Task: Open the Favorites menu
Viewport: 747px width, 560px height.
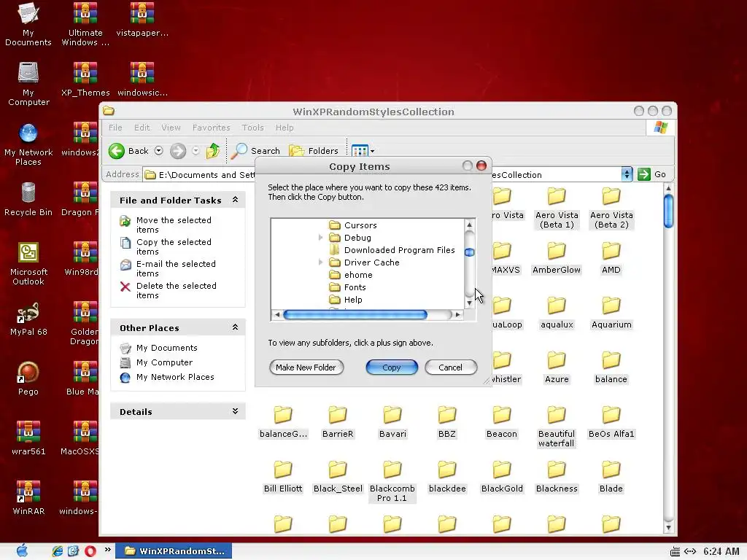Action: point(211,128)
